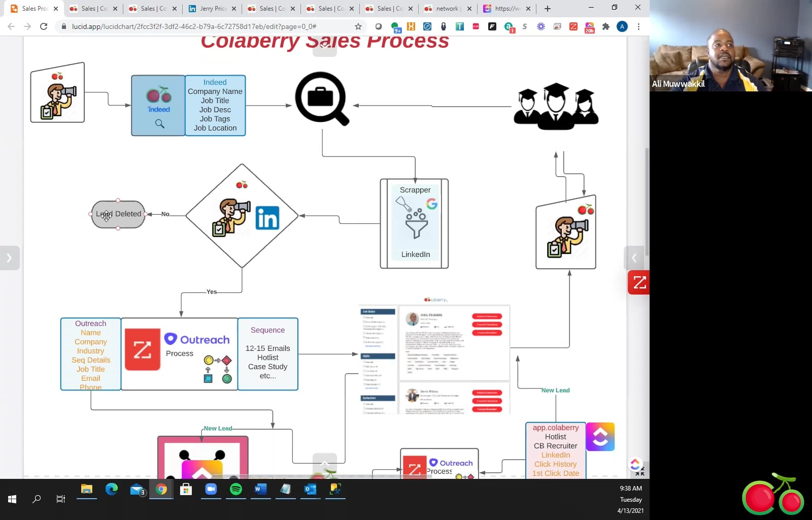Select the job search magnifier briefcase icon

click(322, 99)
